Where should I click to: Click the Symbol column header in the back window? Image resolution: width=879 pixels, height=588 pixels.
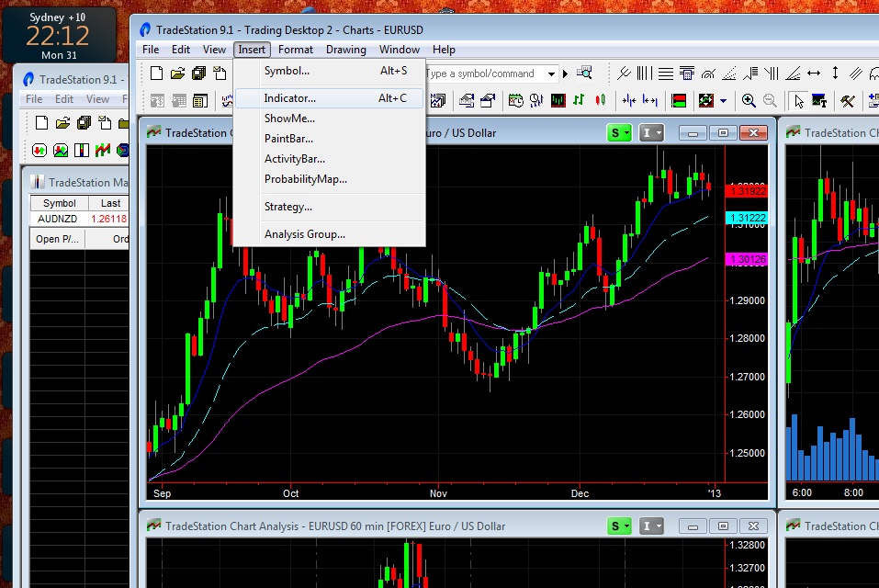(x=59, y=203)
